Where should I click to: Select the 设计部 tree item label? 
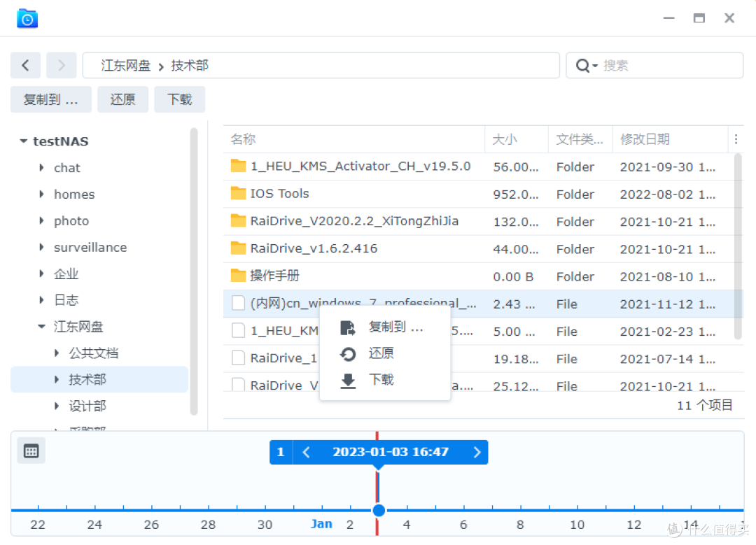pos(87,406)
